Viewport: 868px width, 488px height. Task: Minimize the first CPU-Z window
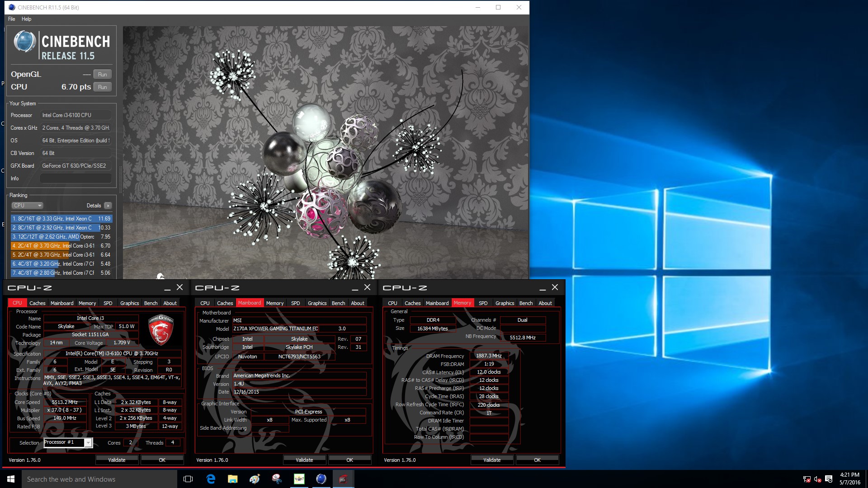(x=167, y=288)
